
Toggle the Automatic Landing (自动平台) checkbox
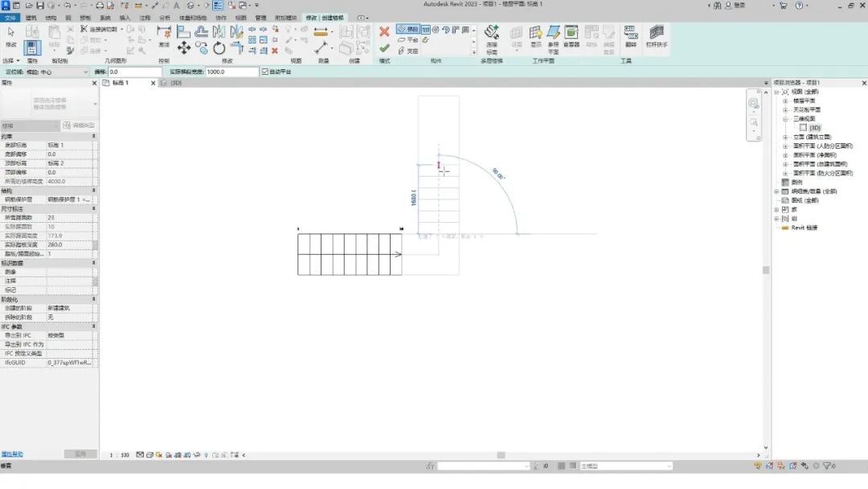tap(265, 72)
